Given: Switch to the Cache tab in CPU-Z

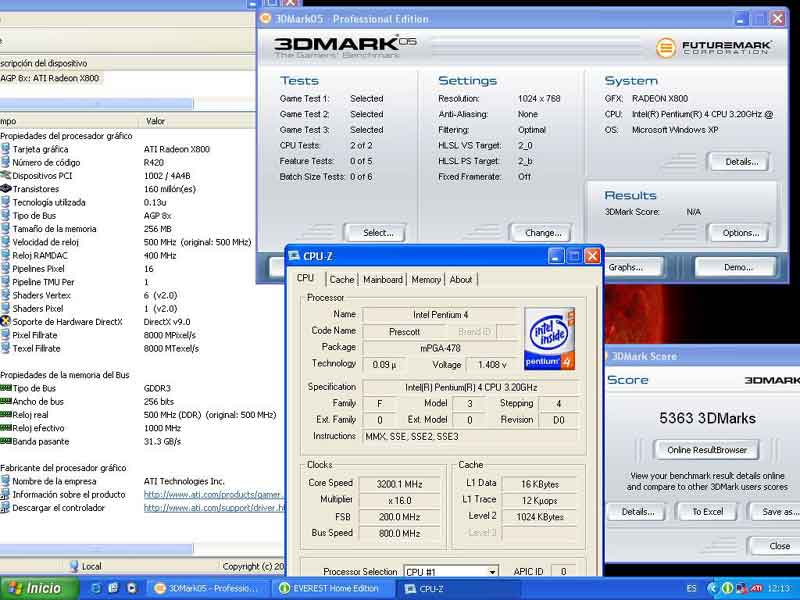Looking at the screenshot, I should (342, 280).
